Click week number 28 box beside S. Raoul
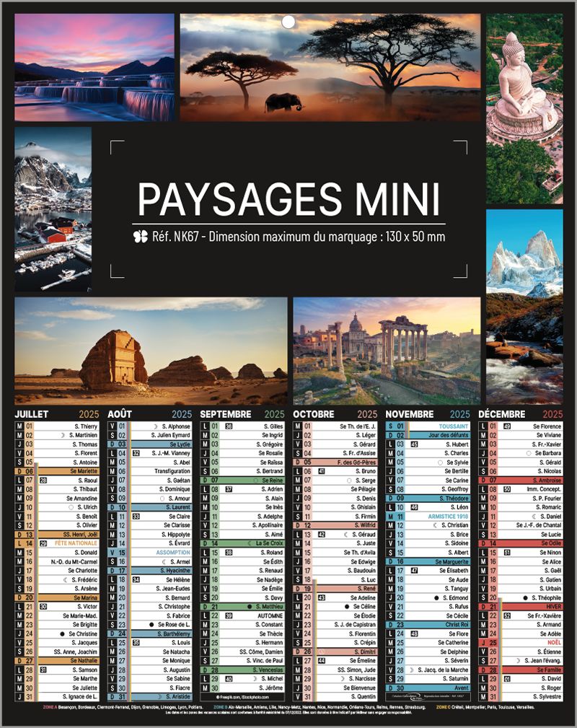Image resolution: width=577 pixels, height=728 pixels. click(43, 481)
